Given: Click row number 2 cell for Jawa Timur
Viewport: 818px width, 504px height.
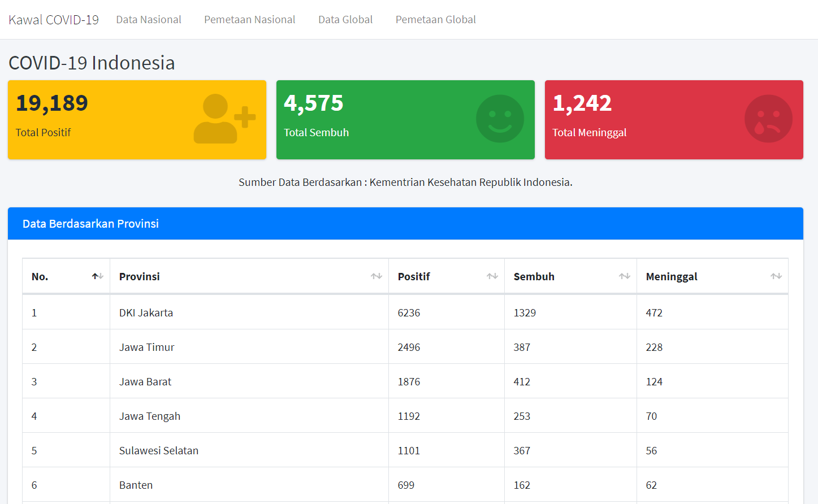Looking at the screenshot, I should pos(66,347).
